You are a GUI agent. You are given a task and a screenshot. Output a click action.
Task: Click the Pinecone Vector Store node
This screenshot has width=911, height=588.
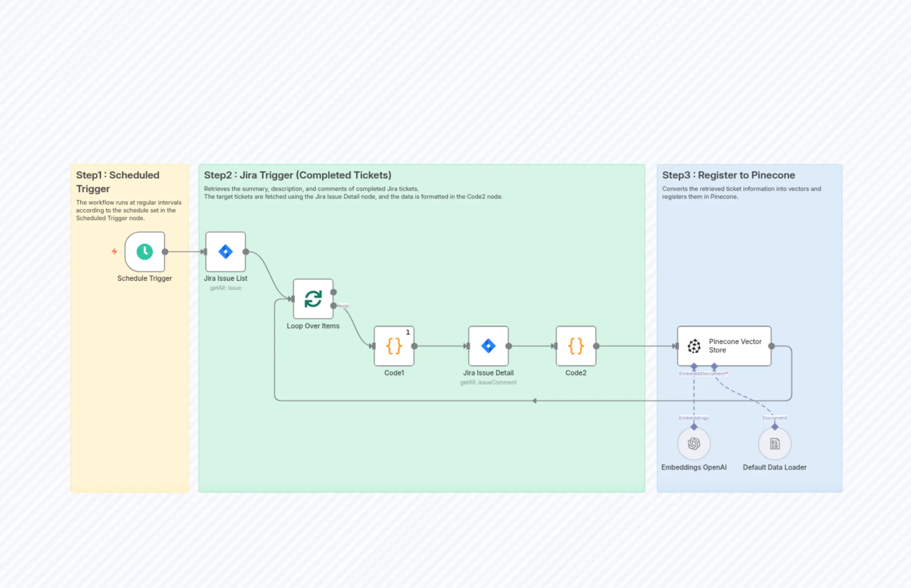pyautogui.click(x=724, y=346)
